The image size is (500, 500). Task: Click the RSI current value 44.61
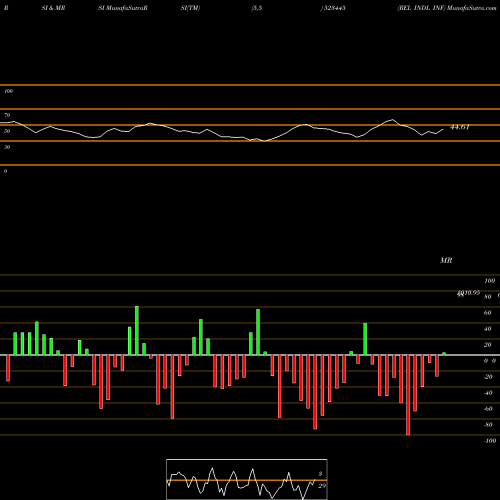[460, 127]
